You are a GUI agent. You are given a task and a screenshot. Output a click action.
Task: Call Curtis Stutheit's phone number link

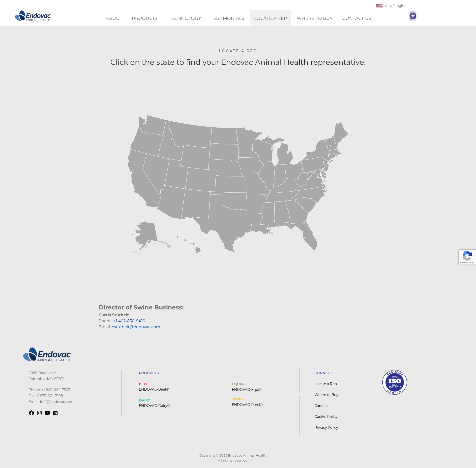129,321
